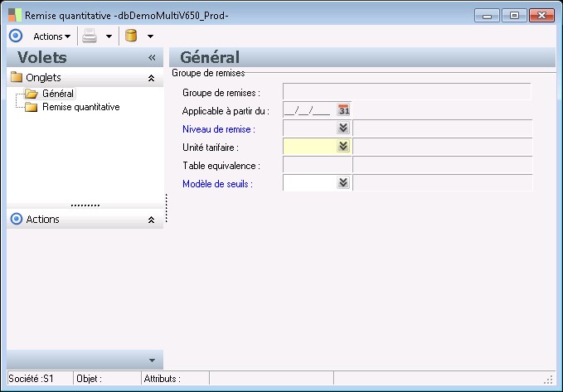Click the window resize grip in status bar
This screenshot has height=392, width=563.
tap(549, 380)
